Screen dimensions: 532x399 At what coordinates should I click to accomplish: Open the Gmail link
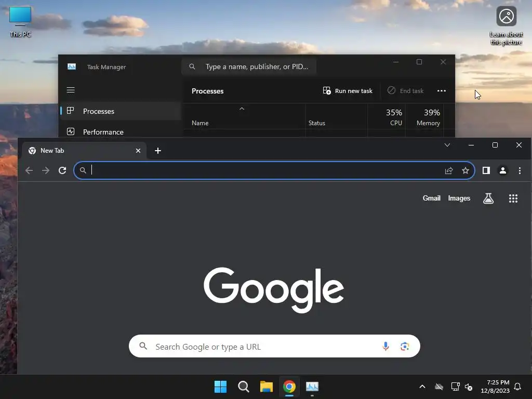point(431,198)
